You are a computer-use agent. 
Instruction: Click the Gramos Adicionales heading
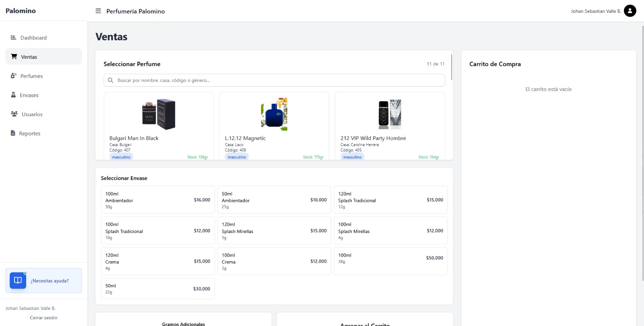[x=184, y=324]
